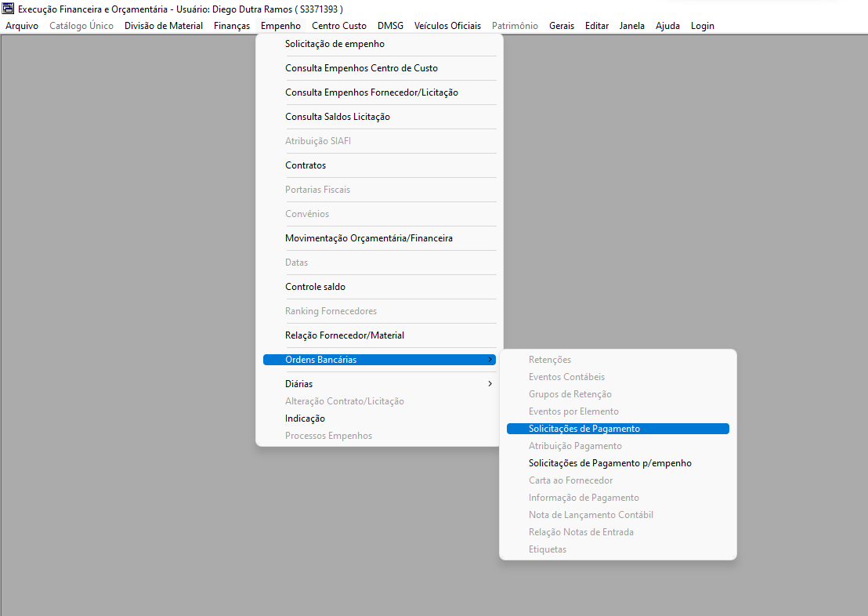868x616 pixels.
Task: Open the Contratos entry
Action: (306, 165)
